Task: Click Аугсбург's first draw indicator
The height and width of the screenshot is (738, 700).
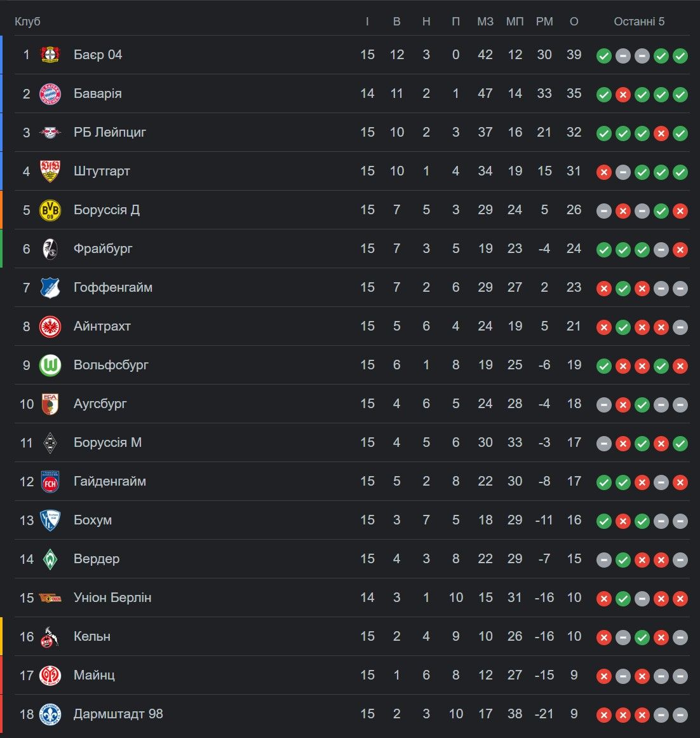Action: click(604, 404)
